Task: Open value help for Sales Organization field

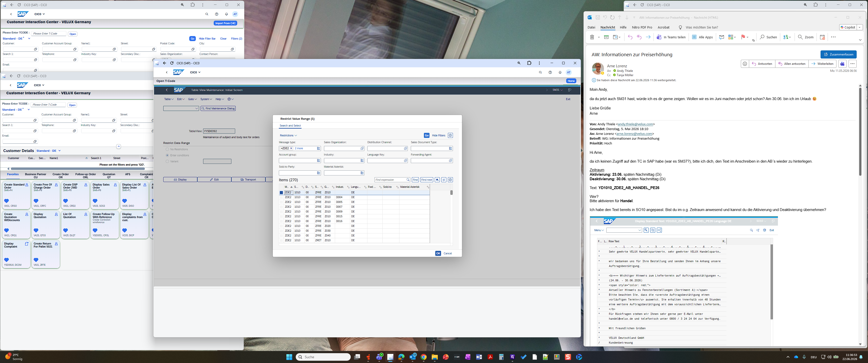Action: (x=362, y=148)
